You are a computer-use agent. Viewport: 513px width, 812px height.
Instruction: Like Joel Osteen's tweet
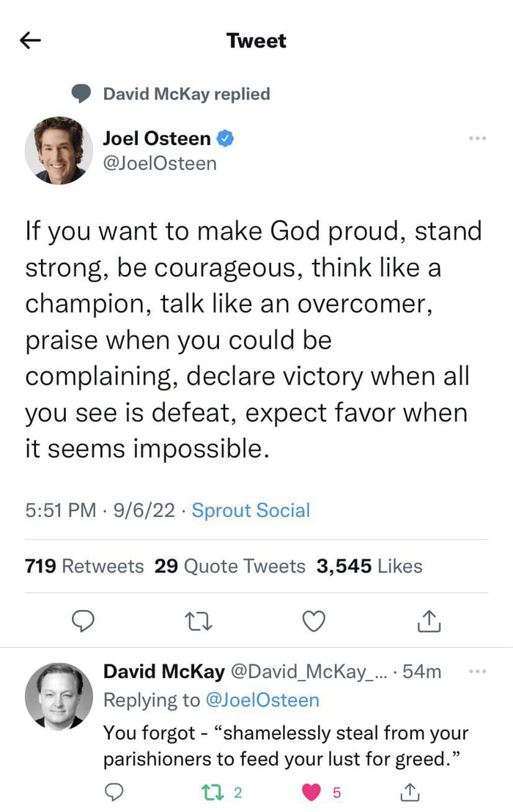point(314,621)
